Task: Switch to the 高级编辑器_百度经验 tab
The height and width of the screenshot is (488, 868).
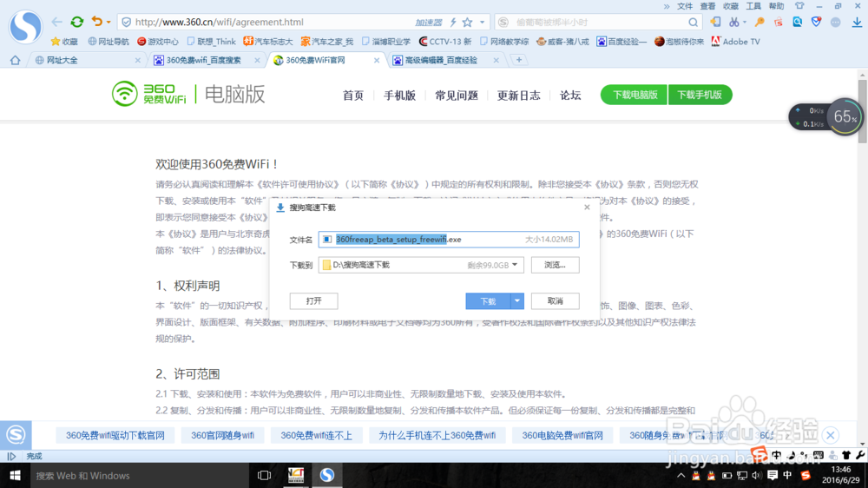Action: (445, 60)
